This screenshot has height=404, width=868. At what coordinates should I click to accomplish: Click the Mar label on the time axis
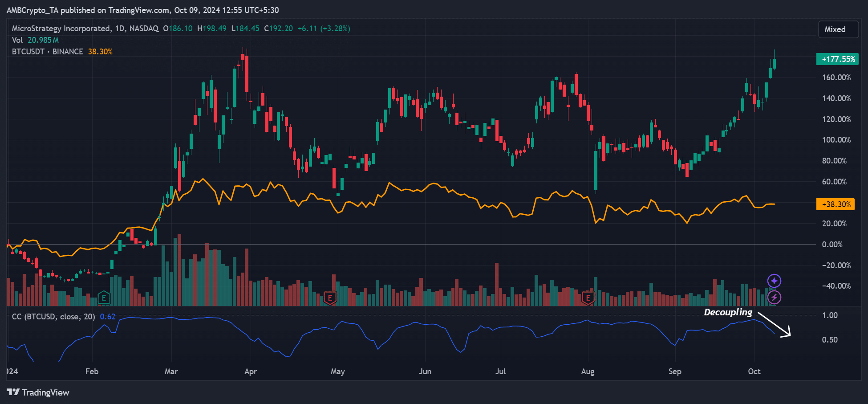[x=171, y=371]
